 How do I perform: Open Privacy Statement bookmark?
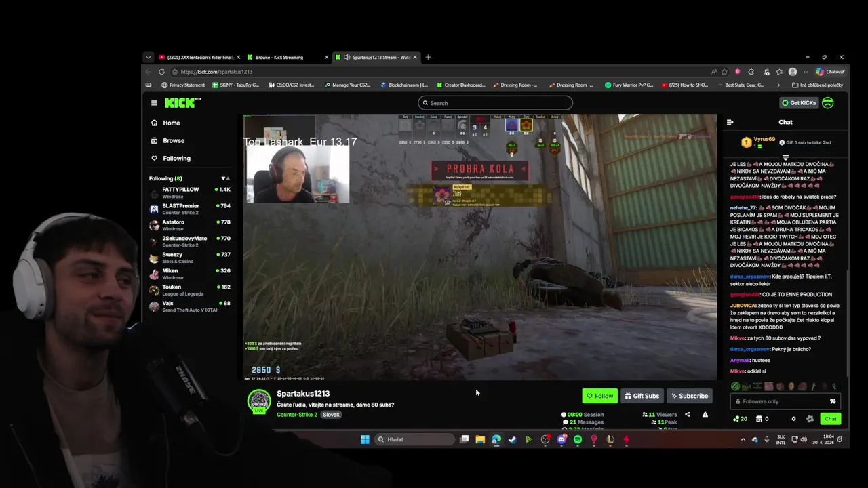coord(183,85)
